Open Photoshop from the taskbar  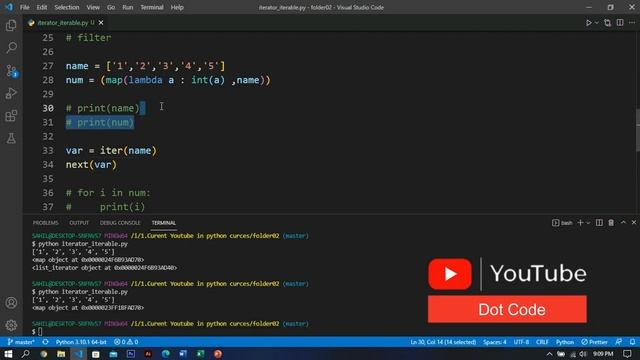pos(131,353)
